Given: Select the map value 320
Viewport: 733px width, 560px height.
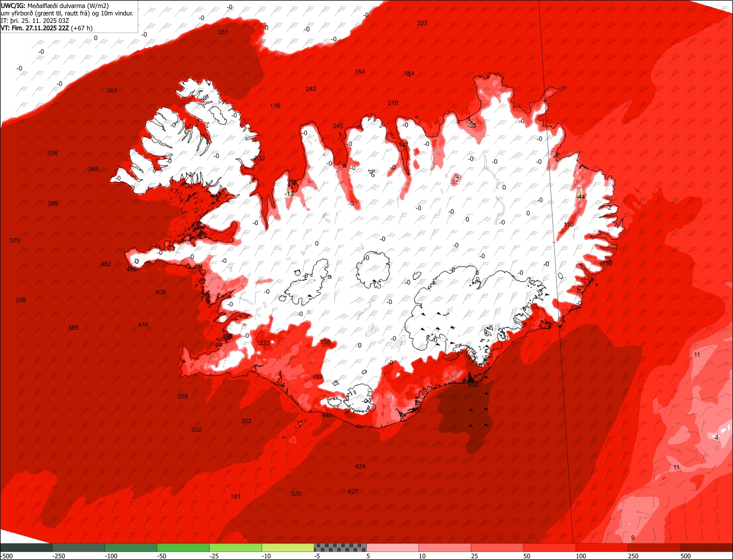Looking at the screenshot, I should (x=296, y=494).
